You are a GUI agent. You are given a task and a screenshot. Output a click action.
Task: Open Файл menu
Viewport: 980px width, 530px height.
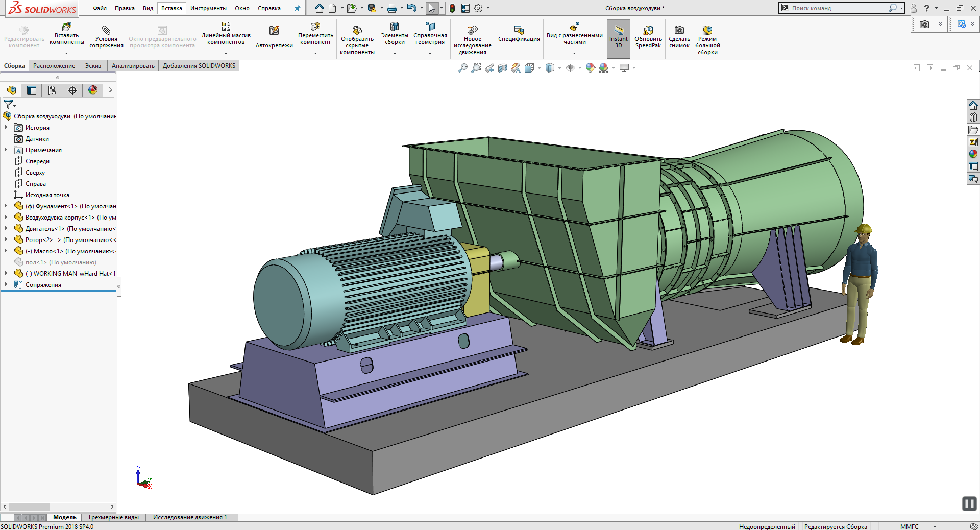tap(100, 8)
